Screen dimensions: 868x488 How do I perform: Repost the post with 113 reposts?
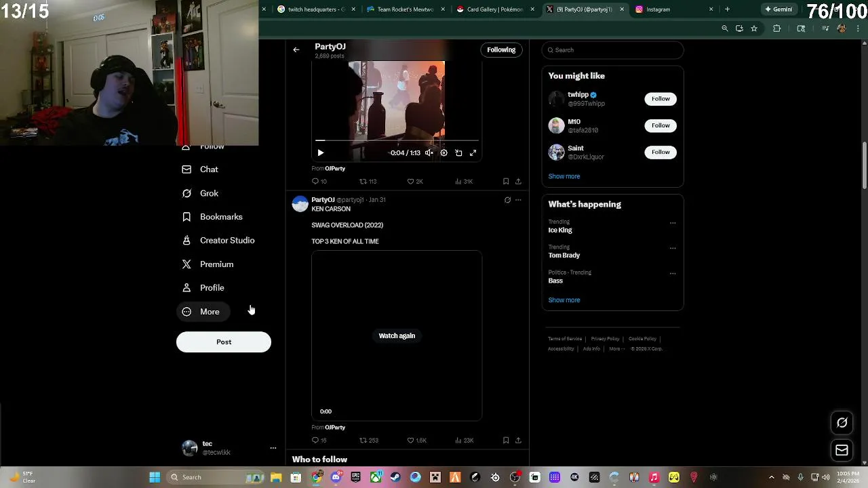tap(368, 182)
